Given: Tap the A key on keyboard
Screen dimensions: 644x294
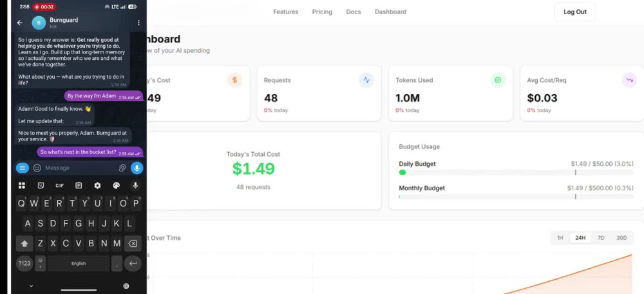Looking at the screenshot, I should point(28,224).
